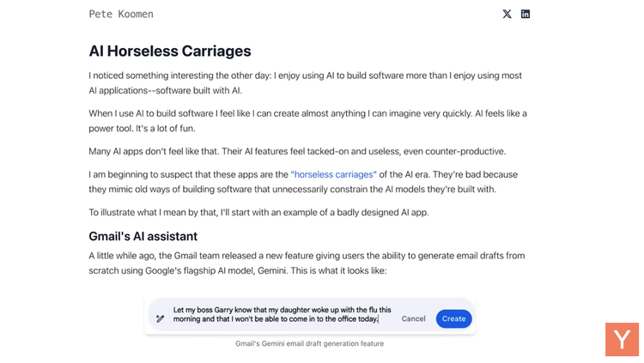
Task: Click the "Gmail's AI assistant" heading
Action: pos(143,237)
